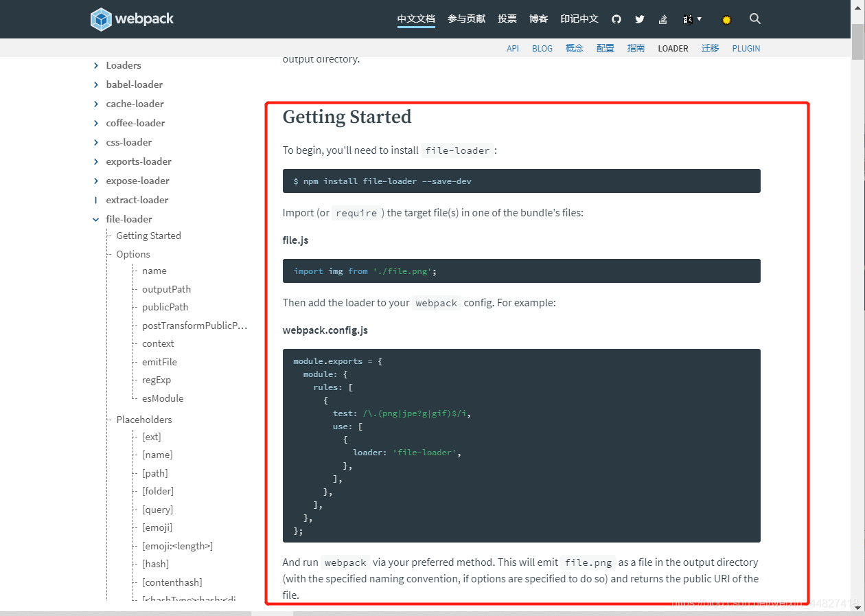The image size is (865, 616).
Task: Jump to outputPath option
Action: point(167,289)
